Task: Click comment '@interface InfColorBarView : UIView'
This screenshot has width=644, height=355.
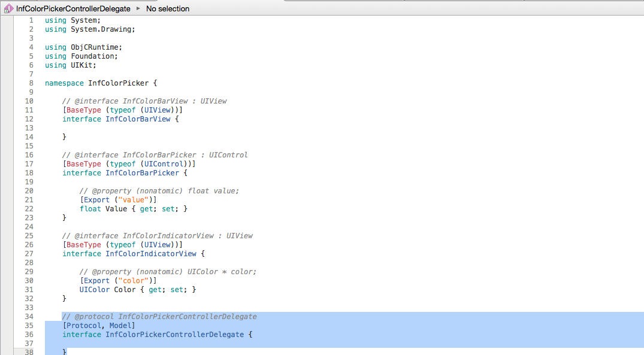Action: click(144, 101)
